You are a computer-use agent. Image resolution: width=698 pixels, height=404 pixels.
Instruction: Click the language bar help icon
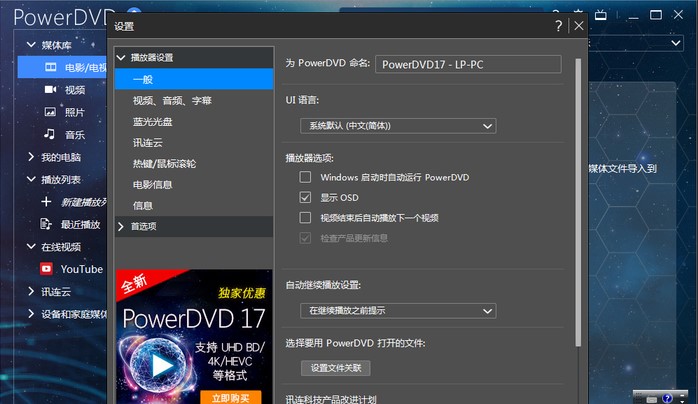coord(667,398)
